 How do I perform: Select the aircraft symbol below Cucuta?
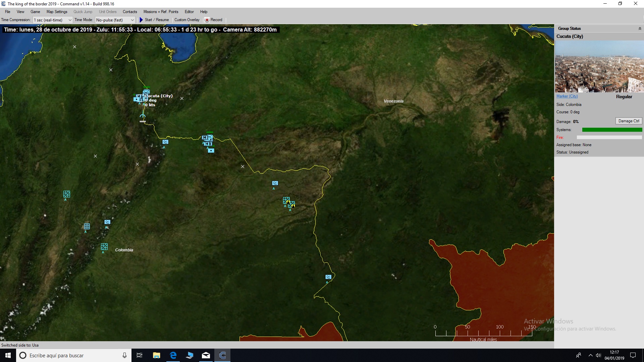pyautogui.click(x=143, y=116)
